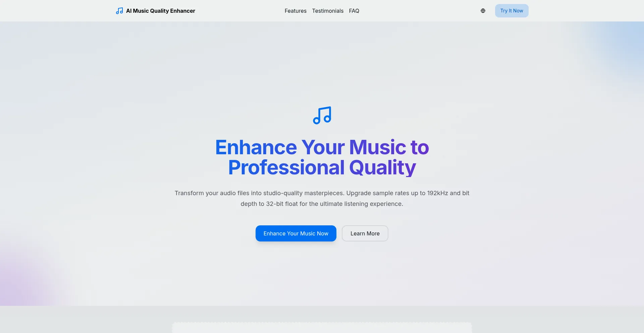
Task: Follow the Features link in the navbar
Action: 296,11
